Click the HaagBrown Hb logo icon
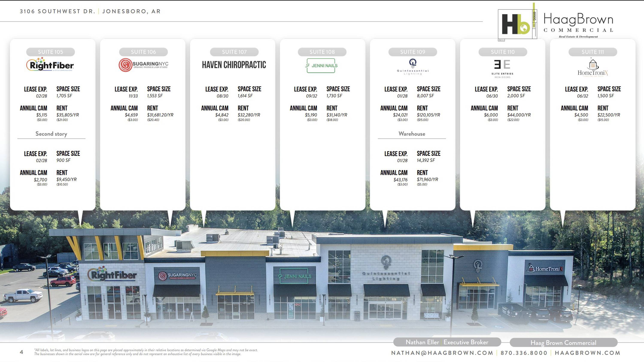The image size is (644, 362). click(x=516, y=24)
